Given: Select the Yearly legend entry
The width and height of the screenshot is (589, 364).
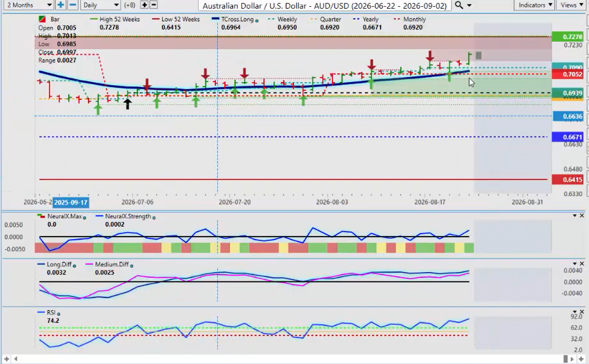Looking at the screenshot, I should coord(366,19).
